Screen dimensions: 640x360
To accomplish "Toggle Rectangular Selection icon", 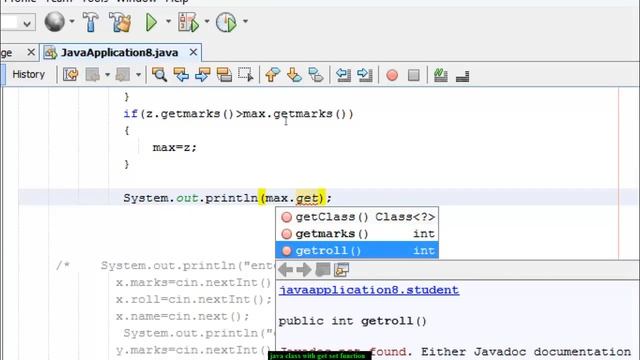I will [x=246, y=75].
